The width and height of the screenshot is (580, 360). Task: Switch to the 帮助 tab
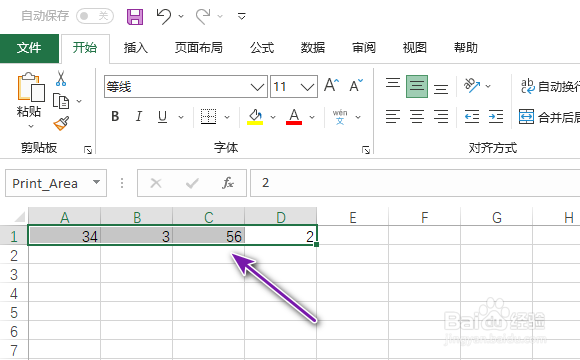coord(466,48)
